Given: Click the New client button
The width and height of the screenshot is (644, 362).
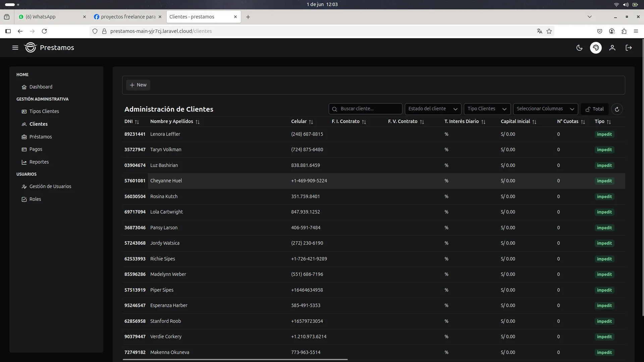Looking at the screenshot, I should 138,85.
